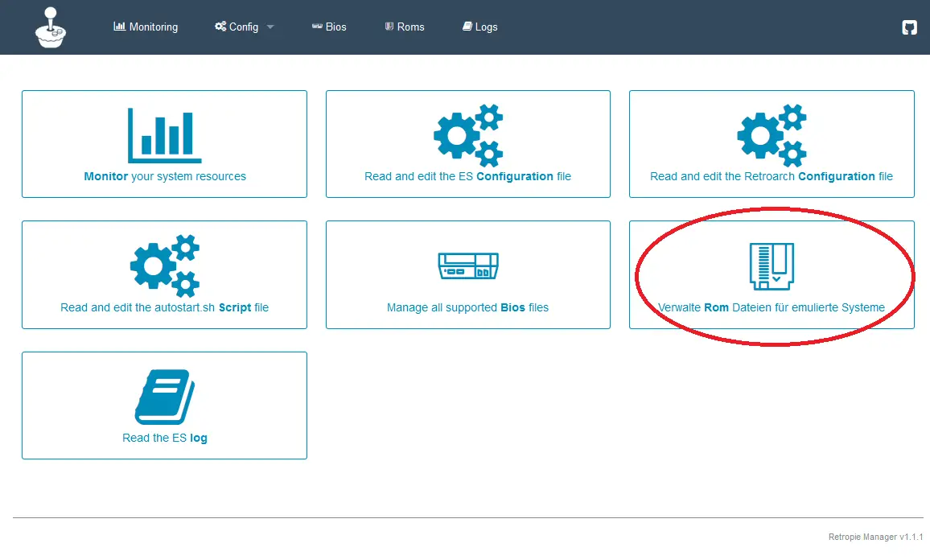Click the ES Configuration gears icon
This screenshot has width=930, height=560.
468,135
